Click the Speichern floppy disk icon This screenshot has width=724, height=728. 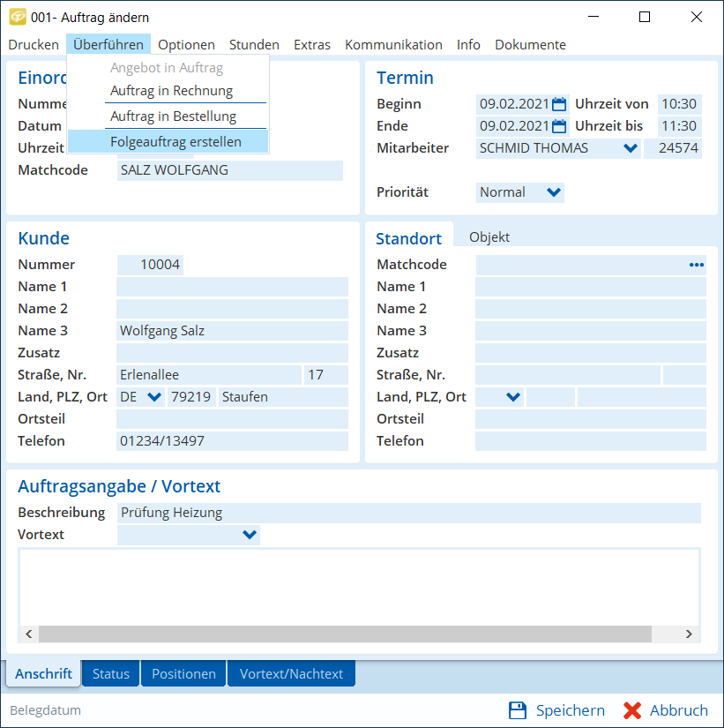518,710
